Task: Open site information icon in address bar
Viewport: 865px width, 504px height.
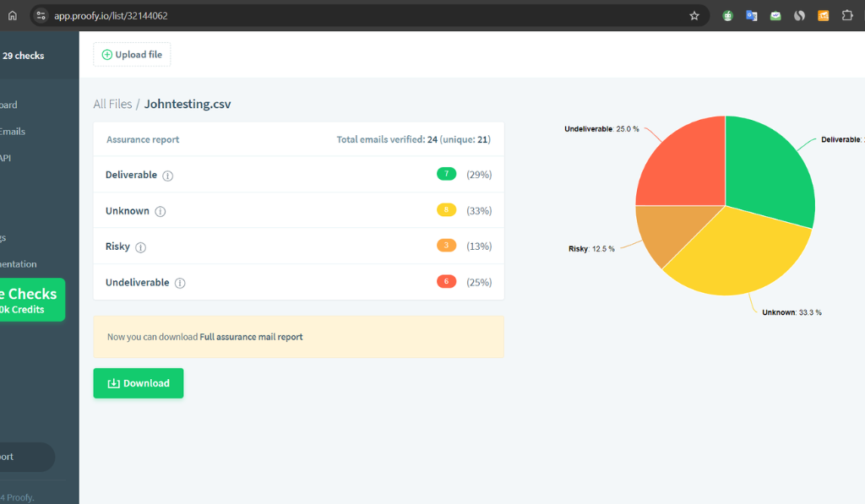Action: click(41, 15)
